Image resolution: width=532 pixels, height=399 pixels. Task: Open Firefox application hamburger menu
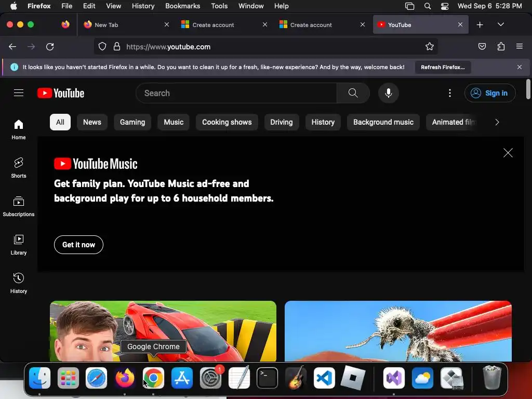coord(520,46)
